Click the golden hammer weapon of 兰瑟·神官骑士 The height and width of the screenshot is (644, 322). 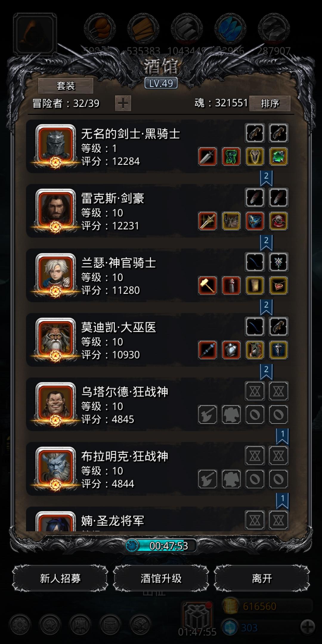208,286
